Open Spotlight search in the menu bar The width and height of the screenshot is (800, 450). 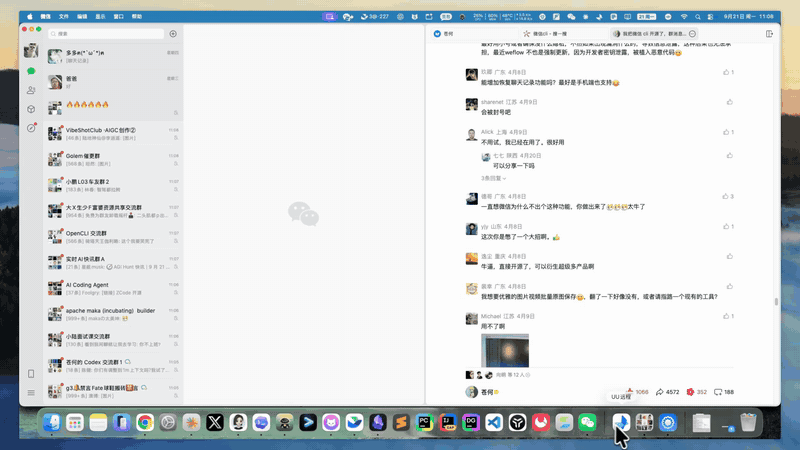[697, 17]
